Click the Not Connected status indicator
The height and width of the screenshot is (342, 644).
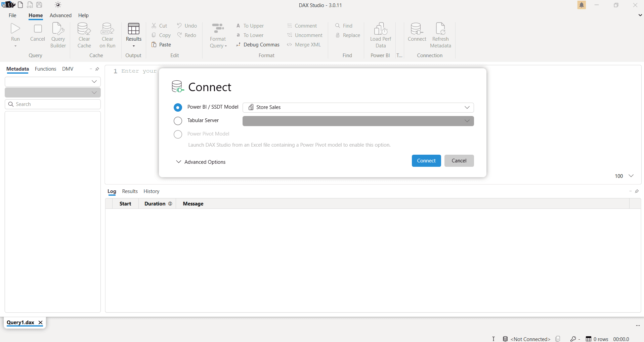[526, 339]
